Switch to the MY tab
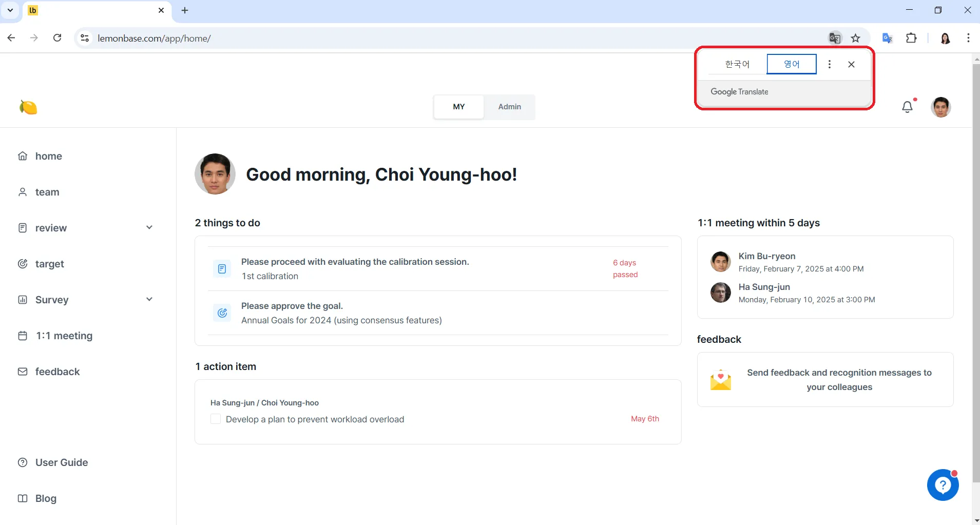Viewport: 980px width, 525px height. (459, 107)
